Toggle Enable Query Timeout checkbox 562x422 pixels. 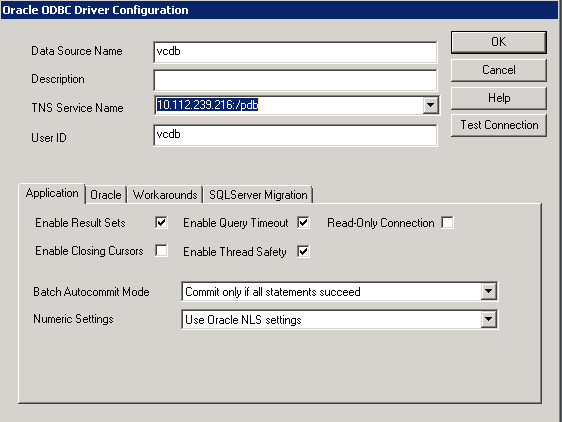303,222
